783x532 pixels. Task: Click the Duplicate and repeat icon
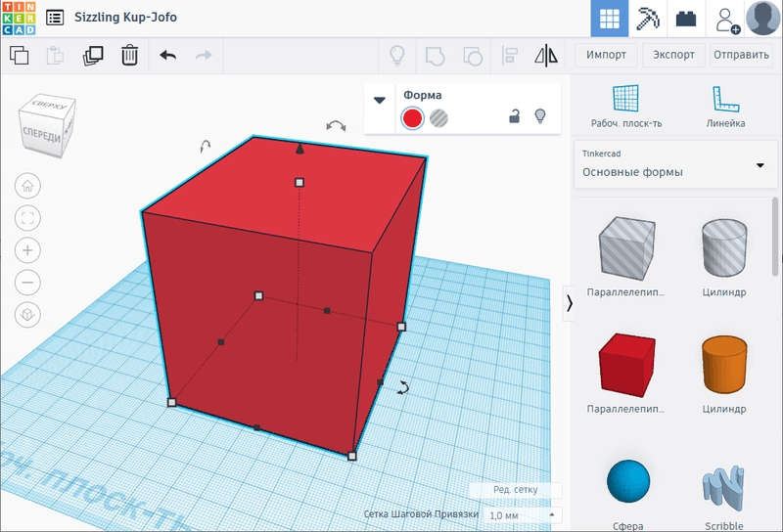[93, 56]
